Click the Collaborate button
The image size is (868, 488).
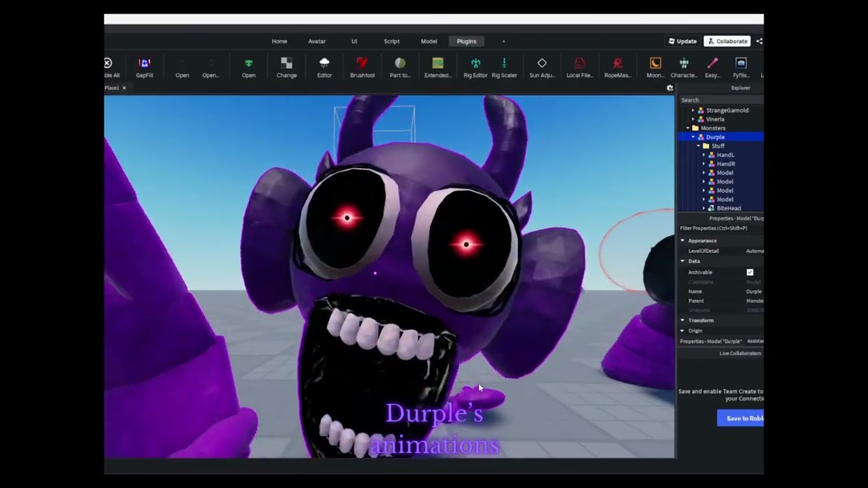tap(727, 41)
